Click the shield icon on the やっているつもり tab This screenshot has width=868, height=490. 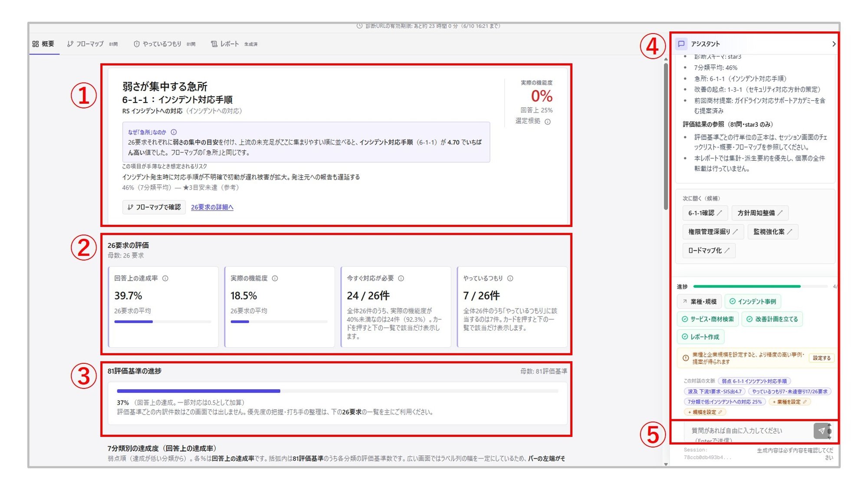[x=136, y=44]
